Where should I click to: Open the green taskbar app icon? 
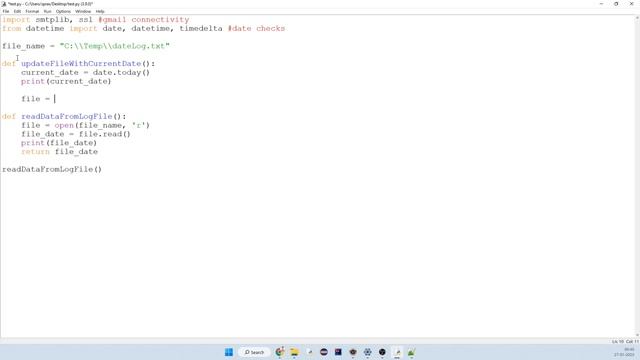411,352
